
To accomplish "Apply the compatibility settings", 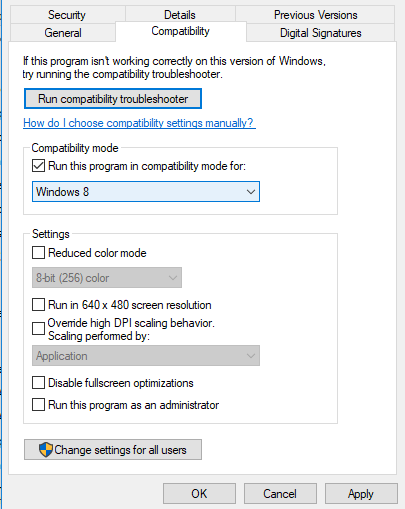I will [361, 494].
